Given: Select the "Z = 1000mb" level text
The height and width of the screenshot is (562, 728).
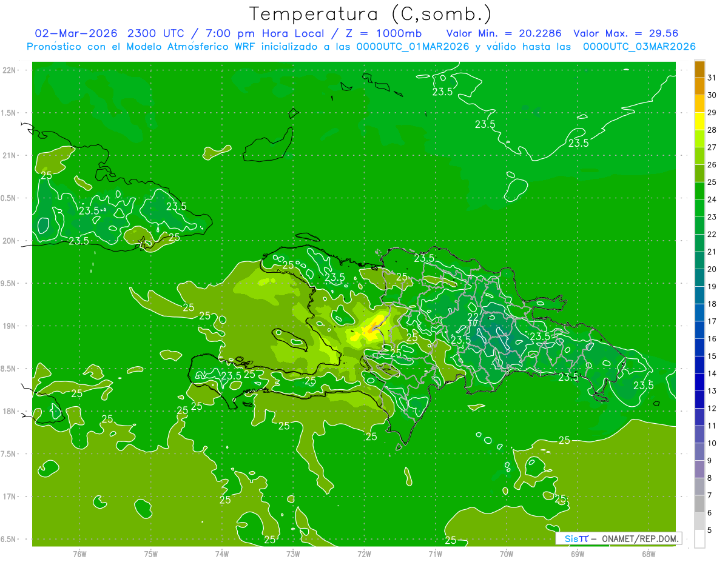Looking at the screenshot, I should 382,33.
